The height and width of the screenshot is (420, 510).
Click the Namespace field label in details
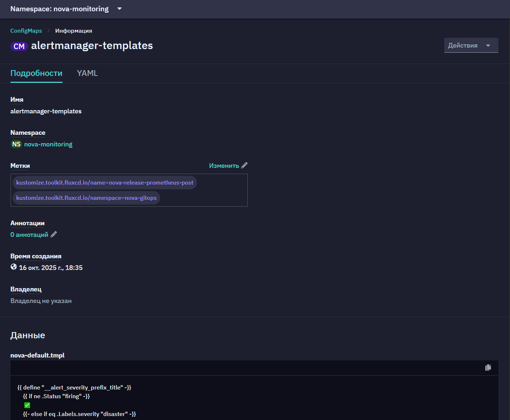28,133
